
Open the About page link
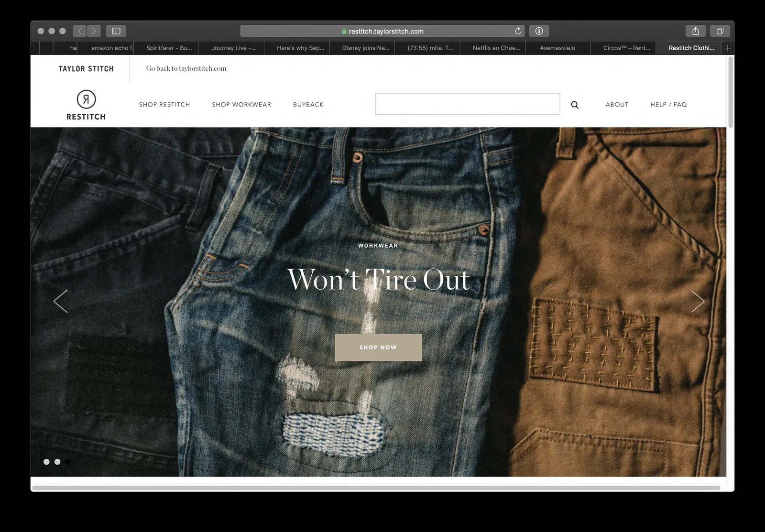(617, 105)
